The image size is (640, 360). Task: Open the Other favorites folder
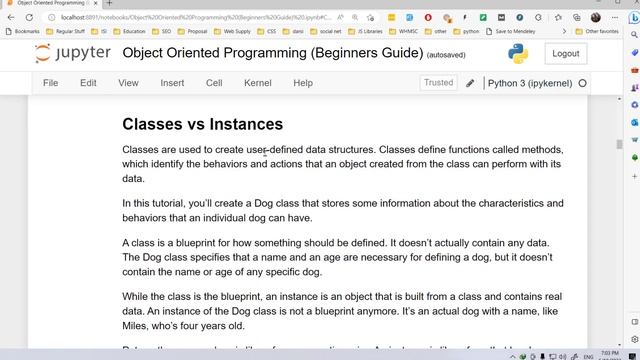[x=597, y=31]
